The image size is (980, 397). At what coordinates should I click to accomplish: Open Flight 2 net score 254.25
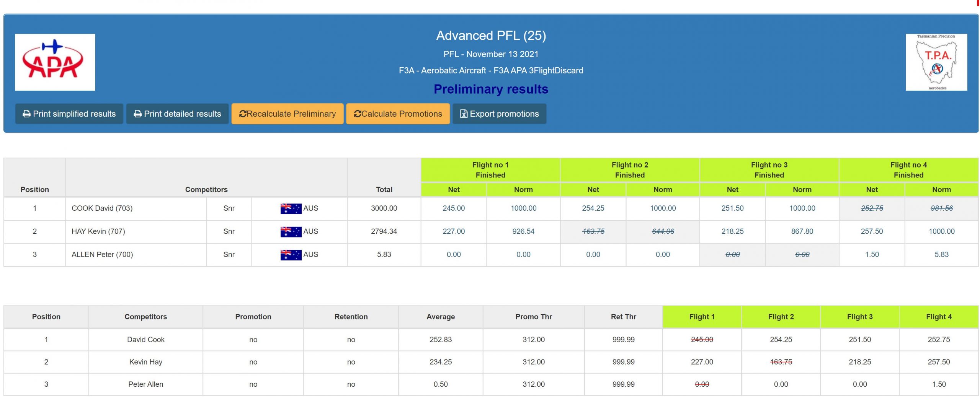pyautogui.click(x=593, y=208)
